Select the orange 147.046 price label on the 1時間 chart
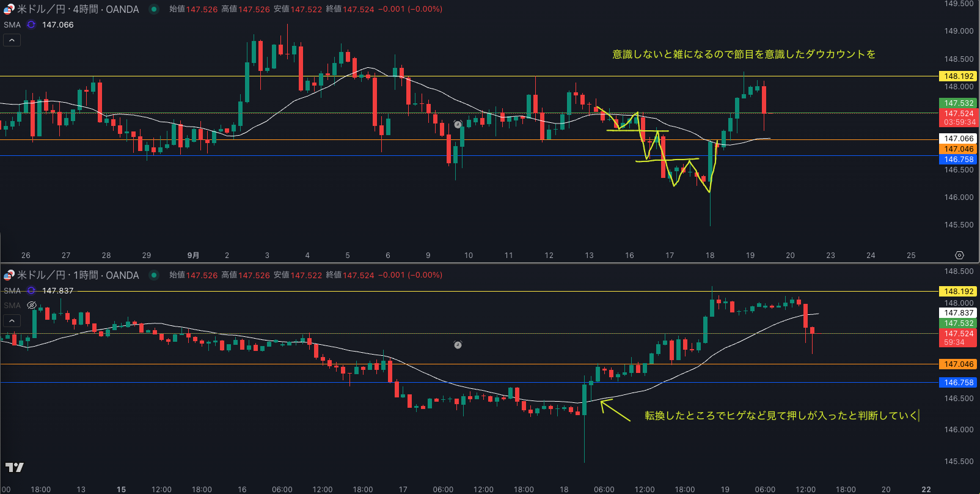The image size is (980, 494). [959, 364]
